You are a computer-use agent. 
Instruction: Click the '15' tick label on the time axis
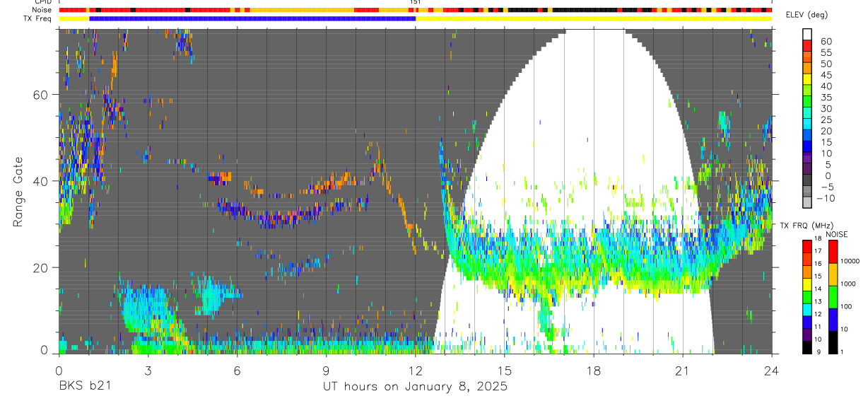[x=505, y=370]
